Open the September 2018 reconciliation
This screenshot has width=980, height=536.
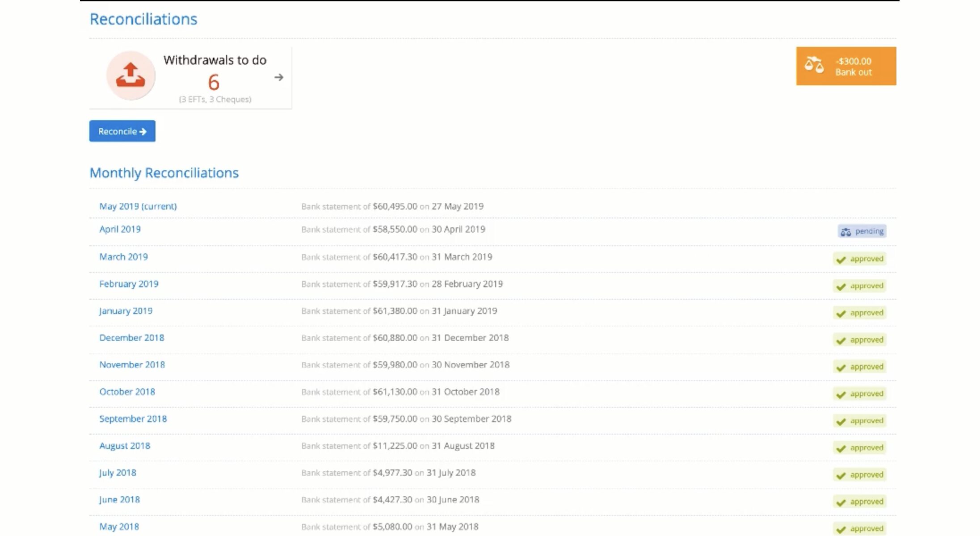(133, 419)
